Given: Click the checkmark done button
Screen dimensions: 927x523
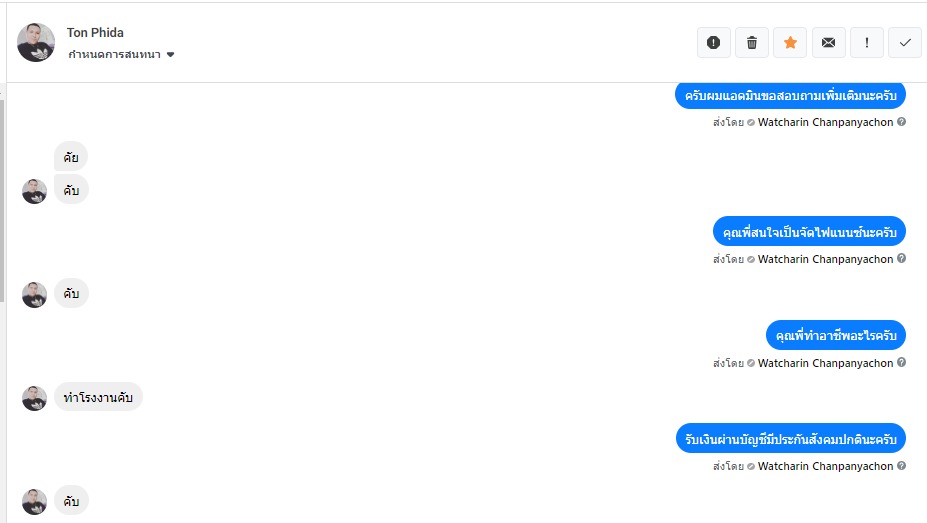Looking at the screenshot, I should 905,43.
